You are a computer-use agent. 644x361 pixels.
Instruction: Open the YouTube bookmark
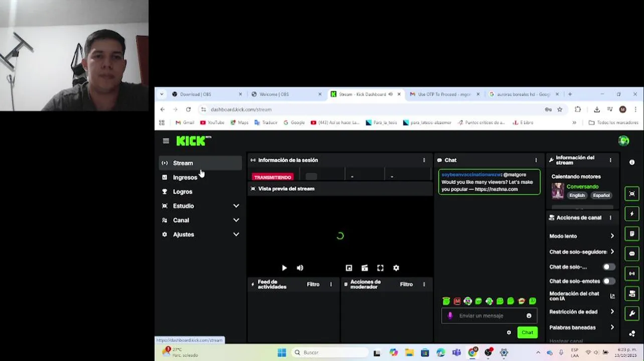point(212,122)
